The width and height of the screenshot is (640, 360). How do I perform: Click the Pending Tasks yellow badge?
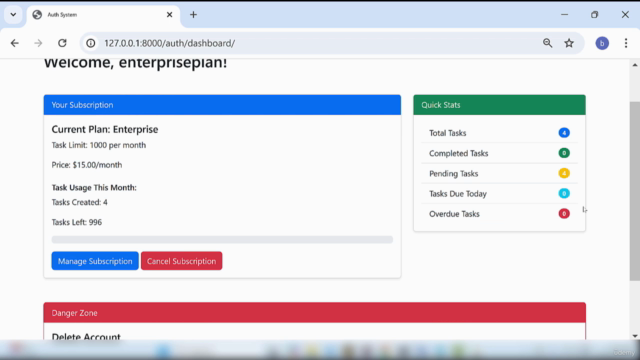click(564, 173)
